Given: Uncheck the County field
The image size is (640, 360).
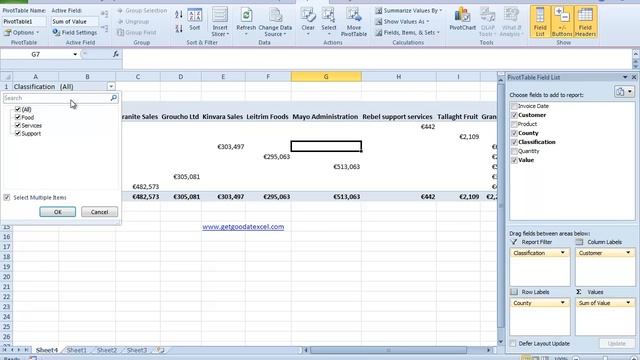Looking at the screenshot, I should [x=514, y=133].
